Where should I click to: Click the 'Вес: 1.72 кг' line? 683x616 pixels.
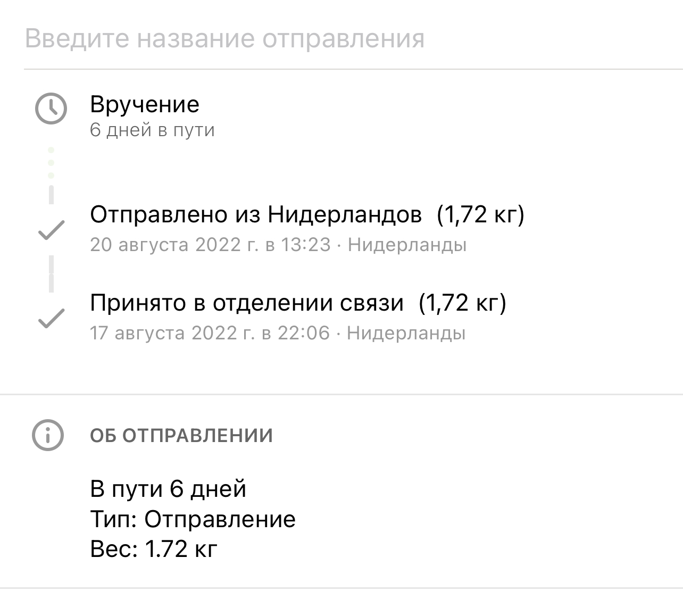pyautogui.click(x=154, y=548)
